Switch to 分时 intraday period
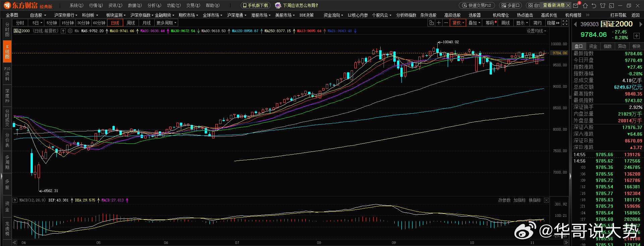The image size is (644, 246). click(20, 23)
